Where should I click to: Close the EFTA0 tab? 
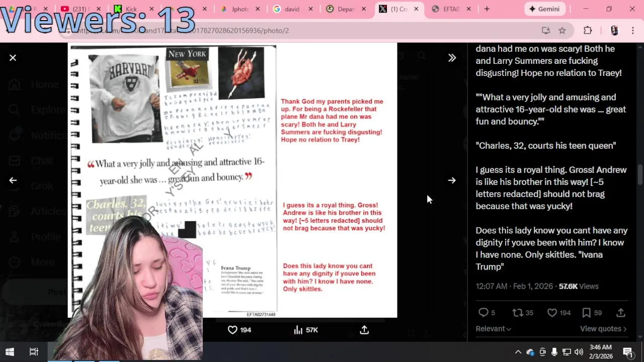tap(469, 9)
